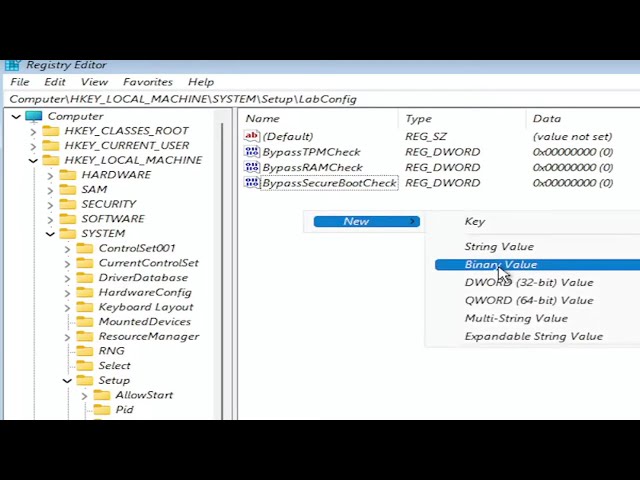Click the AllowStart folder icon
The image size is (640, 480).
[x=102, y=395]
